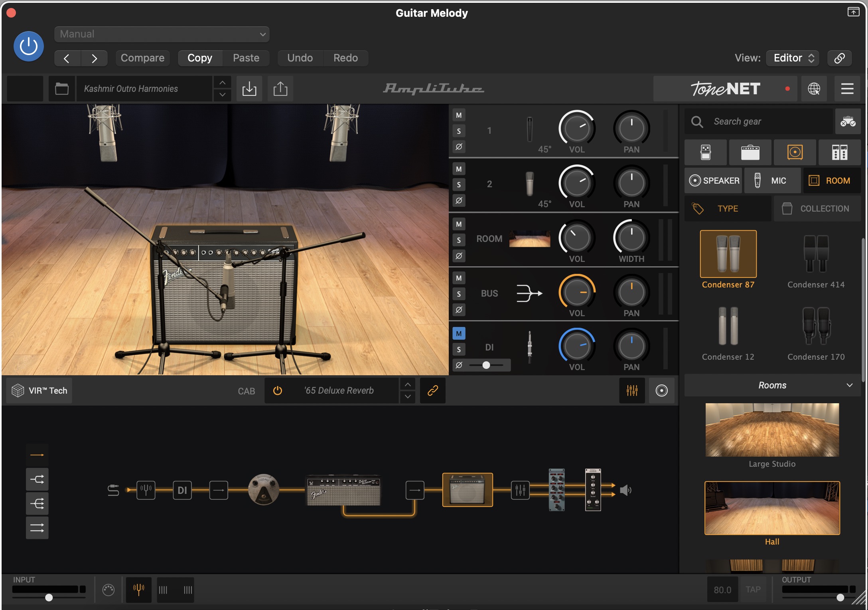This screenshot has height=610, width=868.
Task: Click the tuner block in signal chain
Action: 146,490
